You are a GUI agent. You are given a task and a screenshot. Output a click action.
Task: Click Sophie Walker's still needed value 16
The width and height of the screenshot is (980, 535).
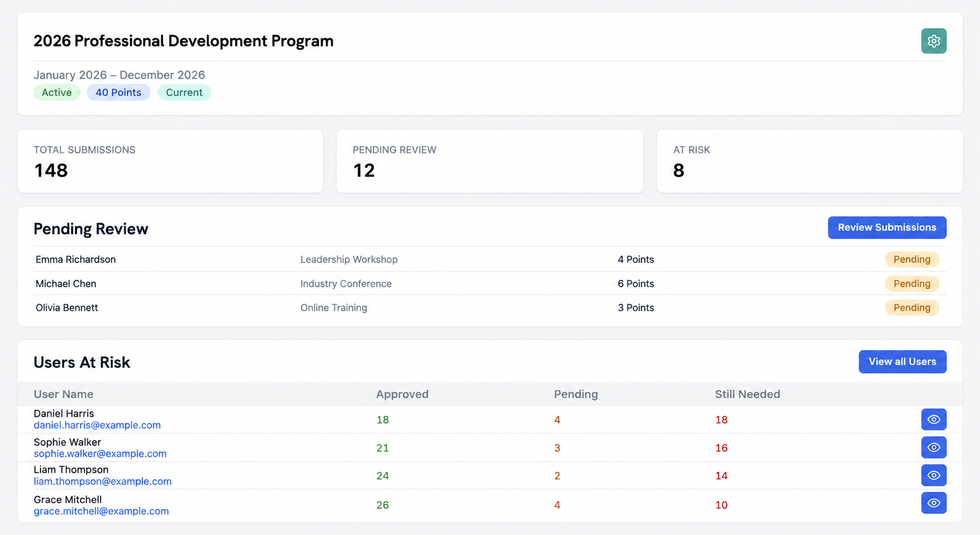(x=721, y=448)
